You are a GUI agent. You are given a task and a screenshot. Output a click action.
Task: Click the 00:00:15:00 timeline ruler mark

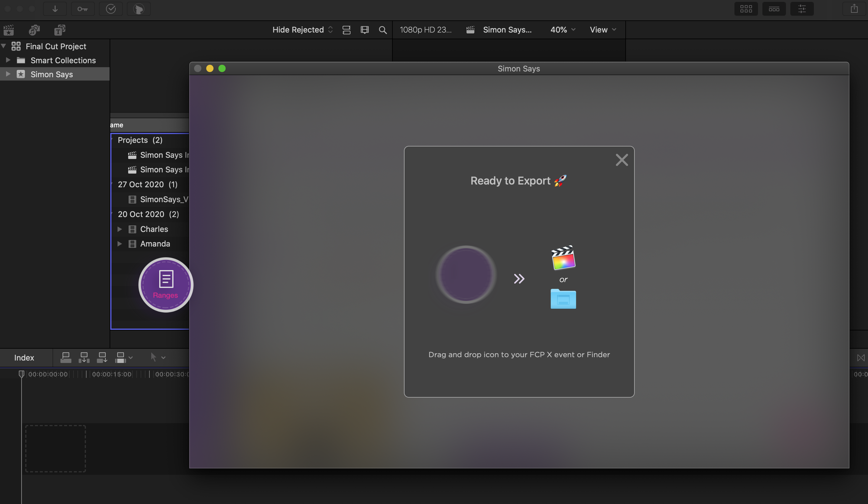[x=111, y=375]
